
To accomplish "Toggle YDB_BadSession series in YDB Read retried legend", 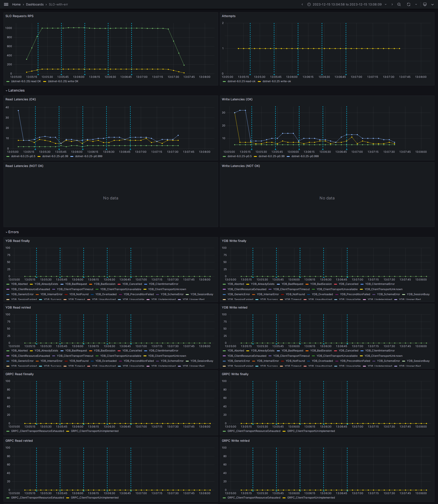I will click(x=105, y=351).
